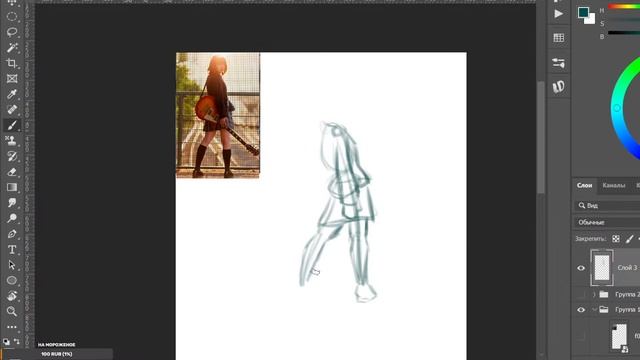
Task: Select the Clone Stamp tool
Action: coord(12,141)
